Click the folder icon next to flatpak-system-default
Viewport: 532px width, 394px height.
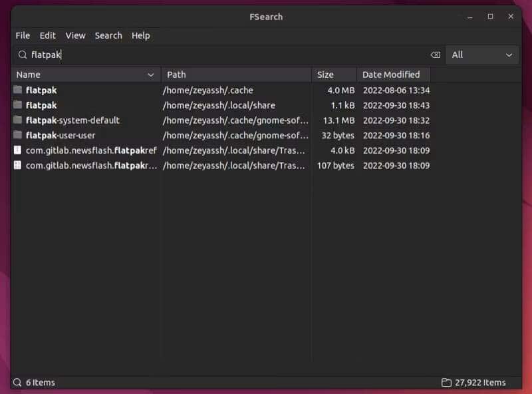coord(18,120)
